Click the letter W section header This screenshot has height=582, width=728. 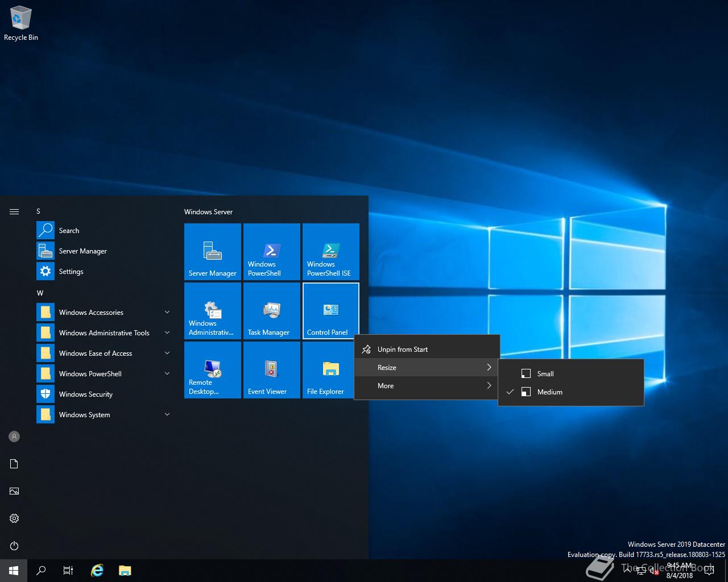[40, 293]
